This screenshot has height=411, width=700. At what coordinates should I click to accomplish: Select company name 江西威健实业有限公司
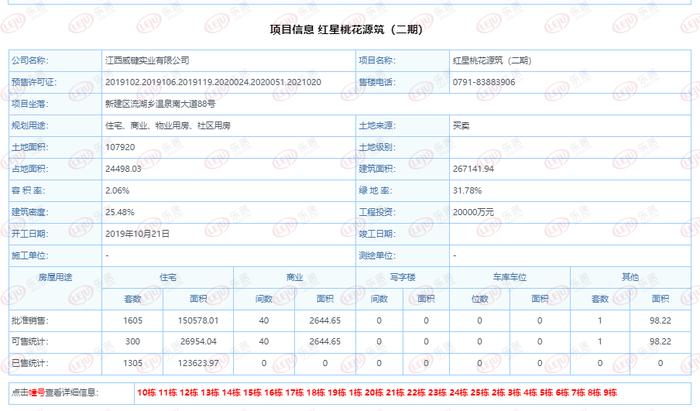click(147, 60)
